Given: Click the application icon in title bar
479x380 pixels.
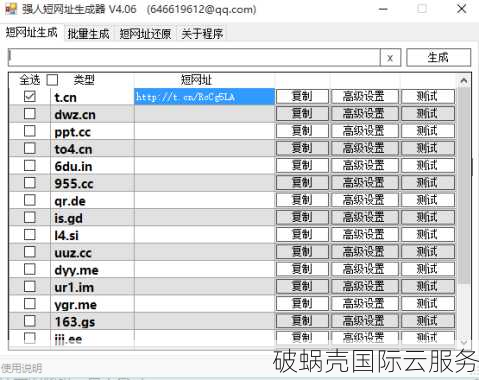Looking at the screenshot, I should [11, 9].
